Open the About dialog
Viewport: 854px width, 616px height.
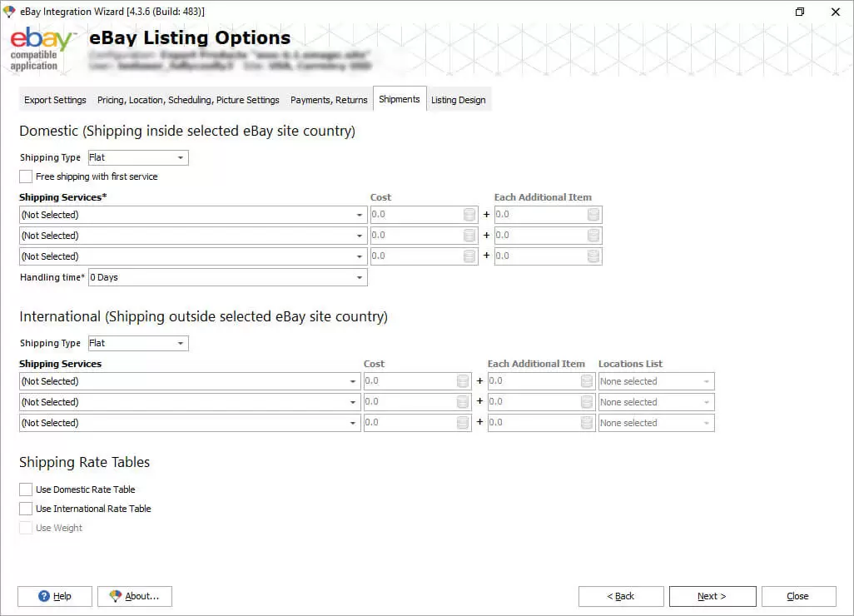coord(134,596)
